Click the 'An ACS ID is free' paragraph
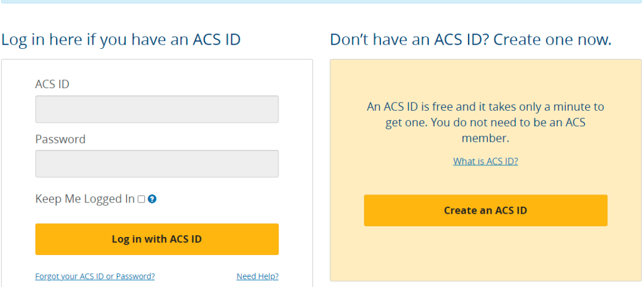This screenshot has width=644, height=287. 485,123
